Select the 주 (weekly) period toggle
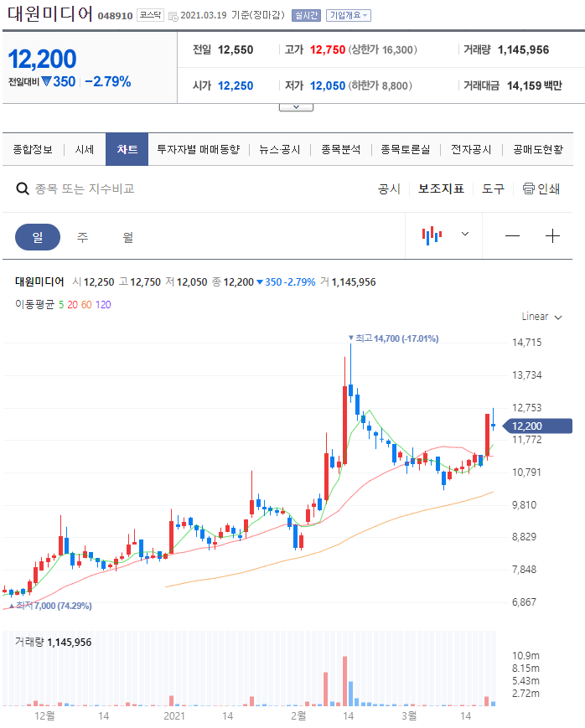Screen dimensions: 585x728 tap(82, 237)
